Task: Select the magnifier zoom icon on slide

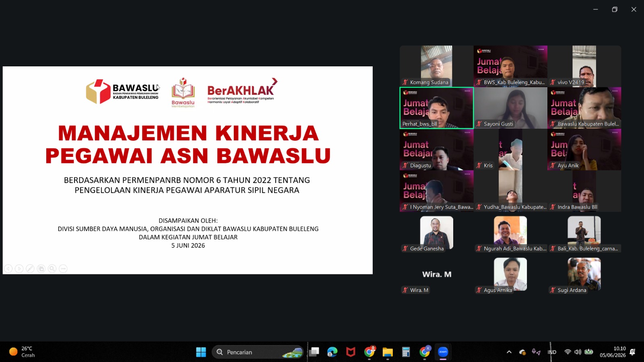Action: pyautogui.click(x=52, y=269)
